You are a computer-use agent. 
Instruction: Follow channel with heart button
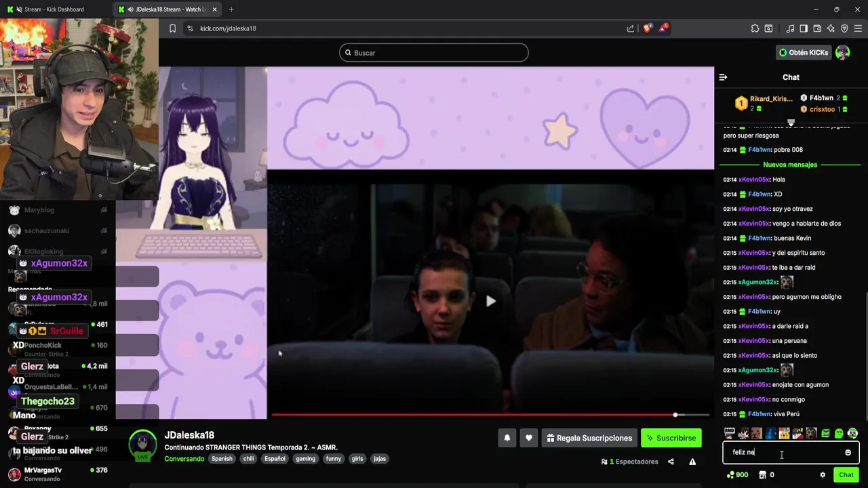(529, 438)
